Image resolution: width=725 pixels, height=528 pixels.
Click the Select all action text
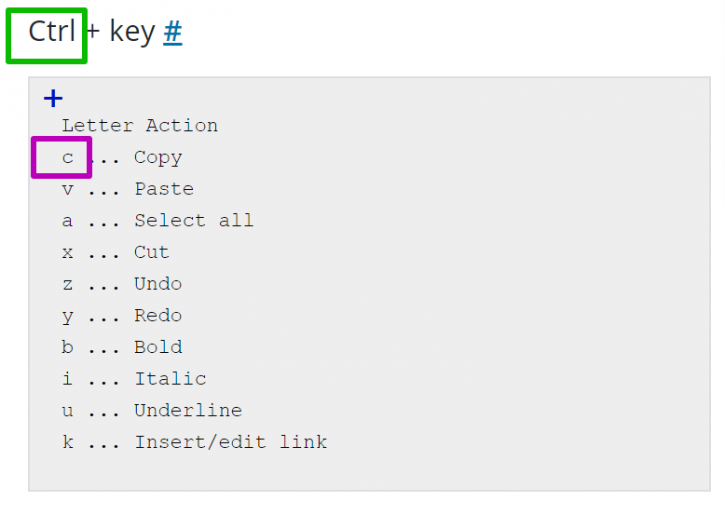(x=194, y=220)
